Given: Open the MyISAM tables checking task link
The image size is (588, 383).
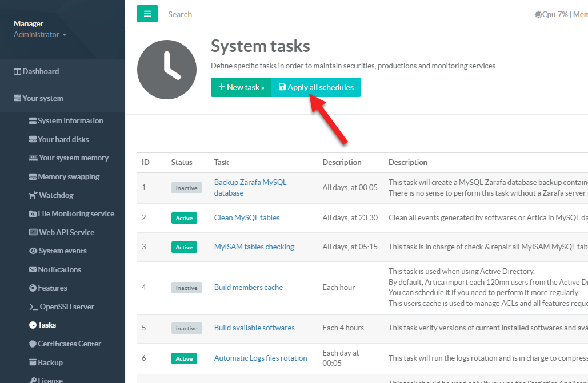Looking at the screenshot, I should coord(254,247).
